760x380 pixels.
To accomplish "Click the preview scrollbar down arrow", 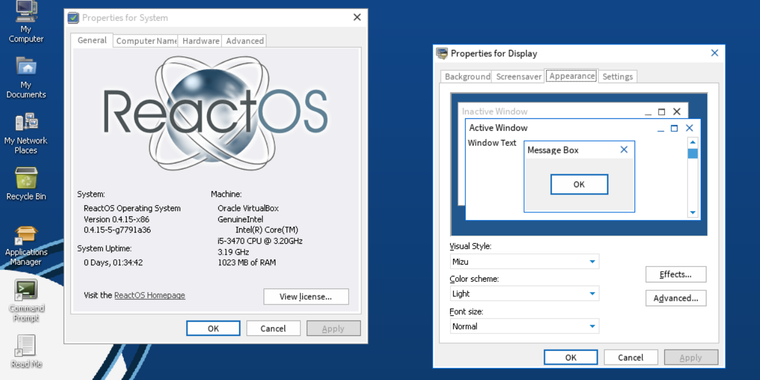I will tap(693, 212).
